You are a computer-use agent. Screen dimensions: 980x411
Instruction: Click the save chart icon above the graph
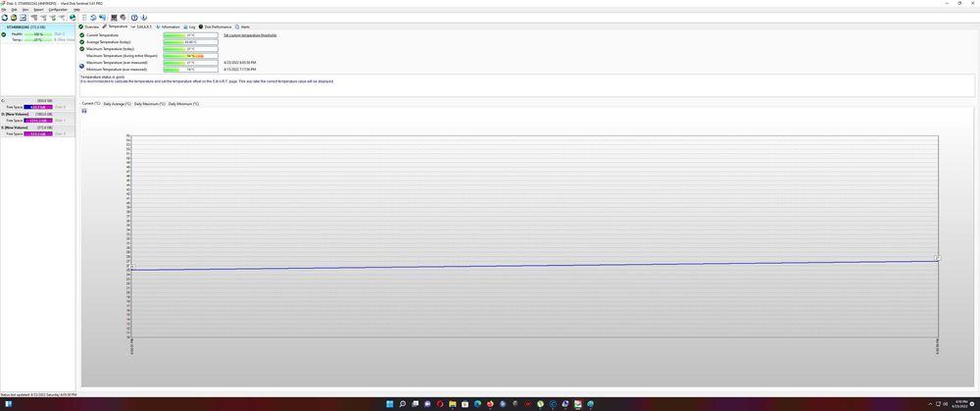pyautogui.click(x=84, y=111)
